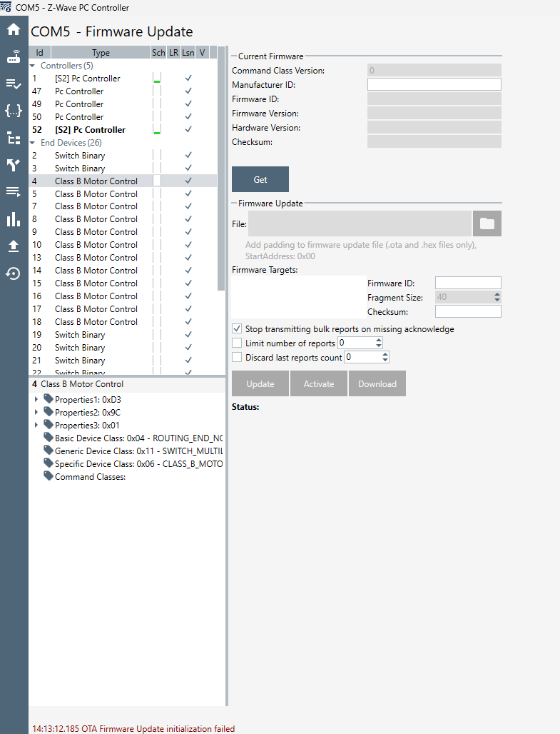The height and width of the screenshot is (734, 560).
Task: Enable Limit number of reports checkbox
Action: 237,343
